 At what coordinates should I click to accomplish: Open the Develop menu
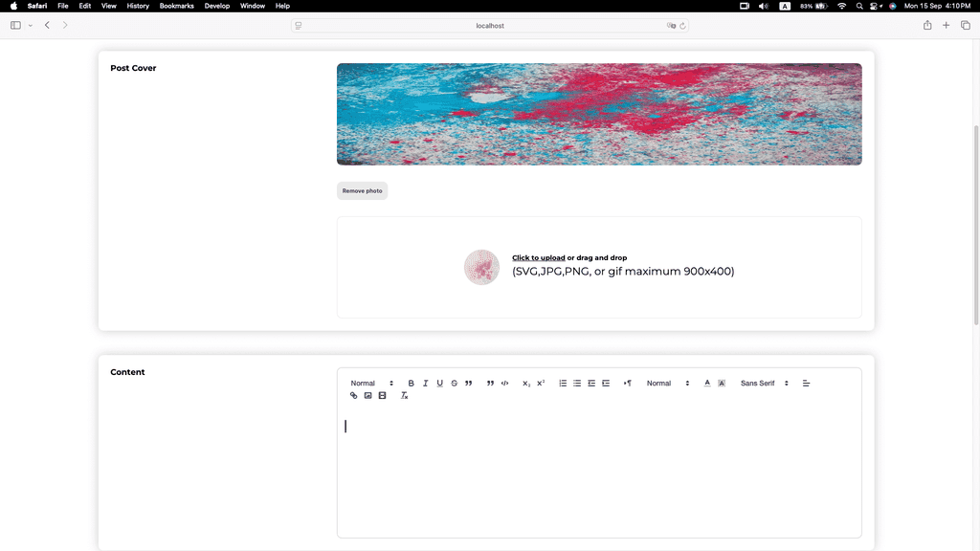217,6
